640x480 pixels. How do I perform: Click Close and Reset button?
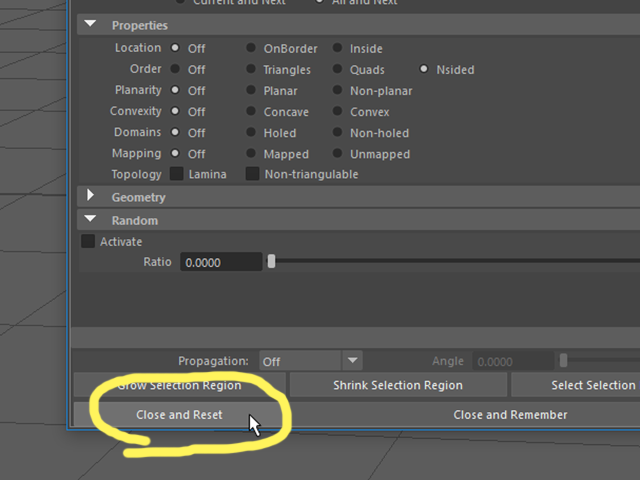pos(180,415)
